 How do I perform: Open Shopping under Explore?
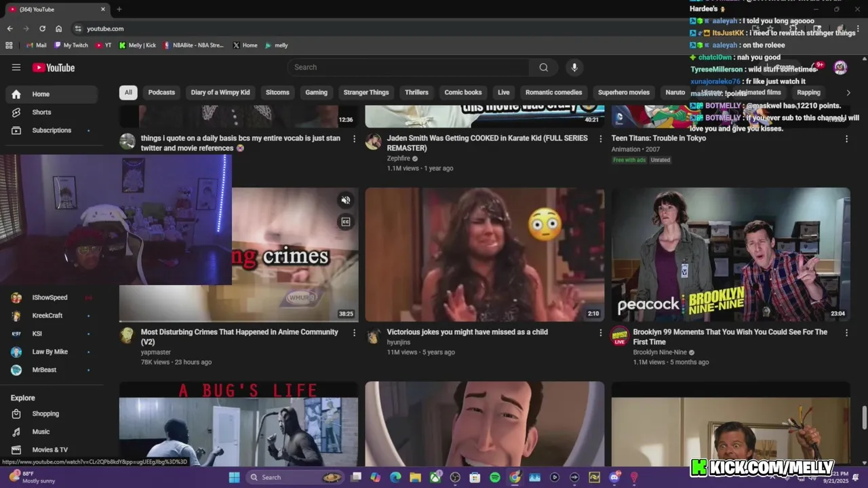coord(51,413)
